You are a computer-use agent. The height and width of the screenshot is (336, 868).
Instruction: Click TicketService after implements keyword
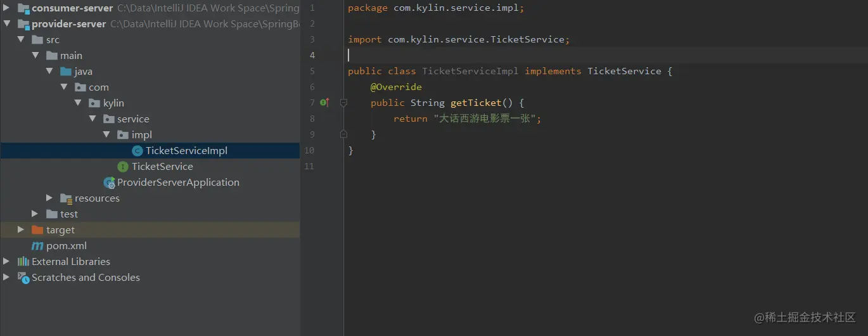click(x=624, y=71)
